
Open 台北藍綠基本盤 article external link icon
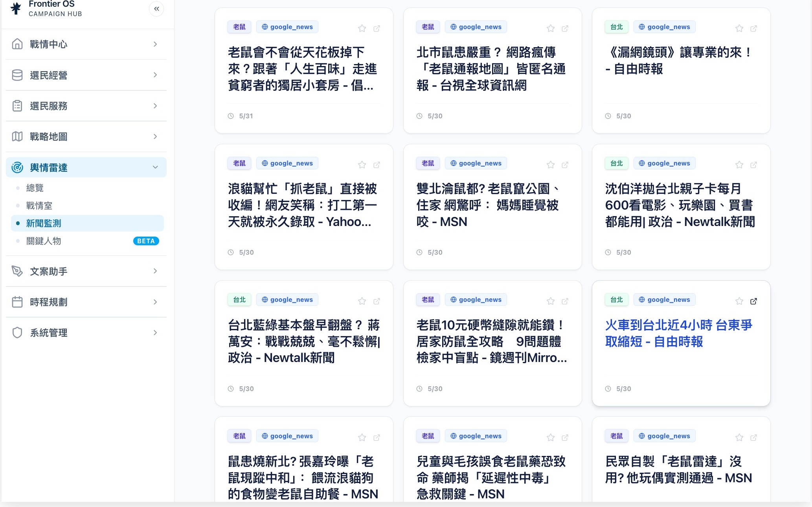click(x=377, y=301)
